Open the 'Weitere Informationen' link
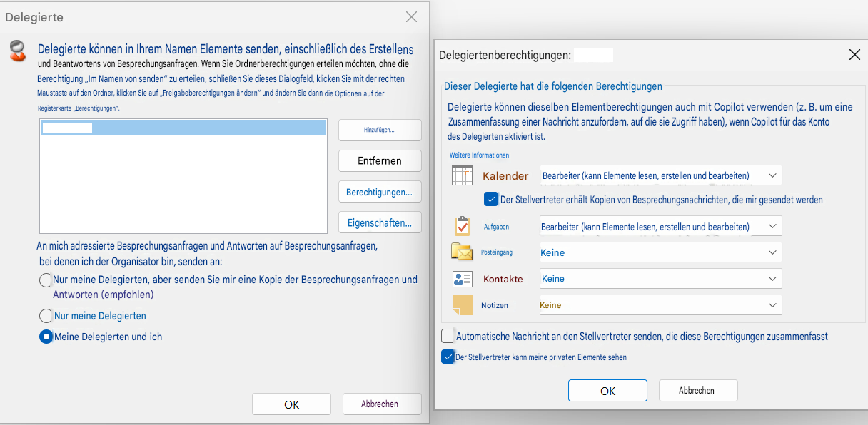 coord(480,155)
